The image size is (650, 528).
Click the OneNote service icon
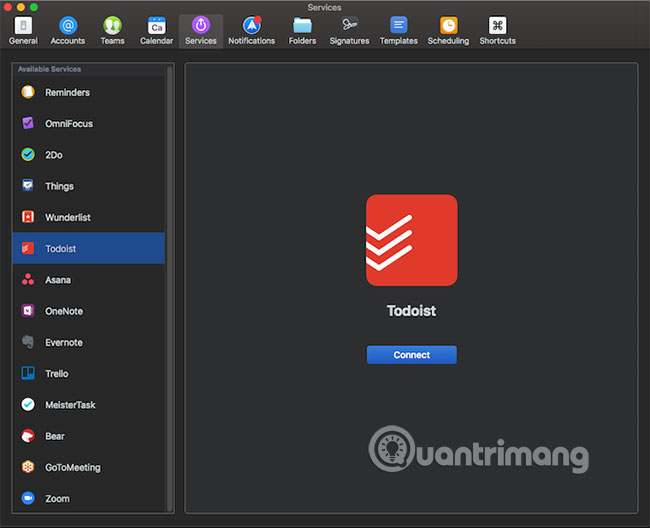coord(28,311)
